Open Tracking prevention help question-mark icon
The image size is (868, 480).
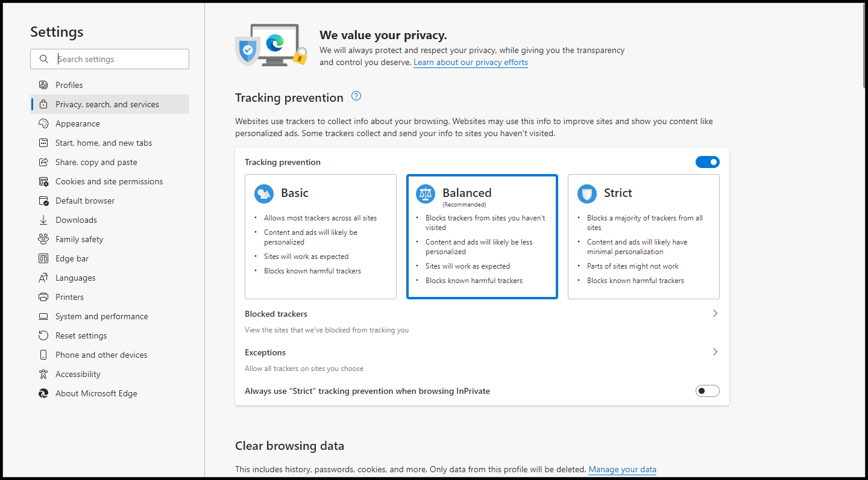pos(356,96)
